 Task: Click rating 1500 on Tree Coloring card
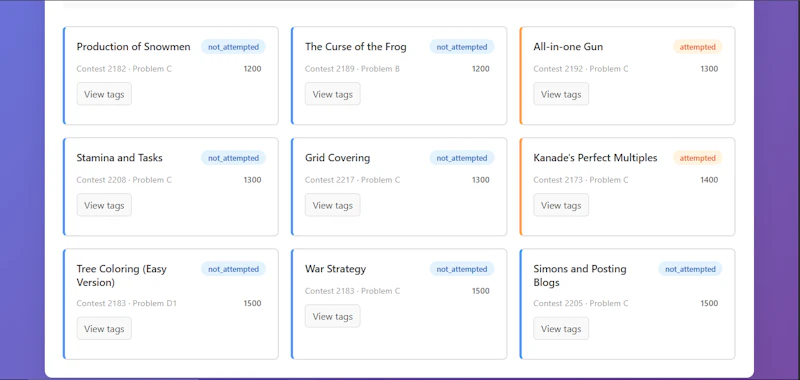[x=252, y=303]
